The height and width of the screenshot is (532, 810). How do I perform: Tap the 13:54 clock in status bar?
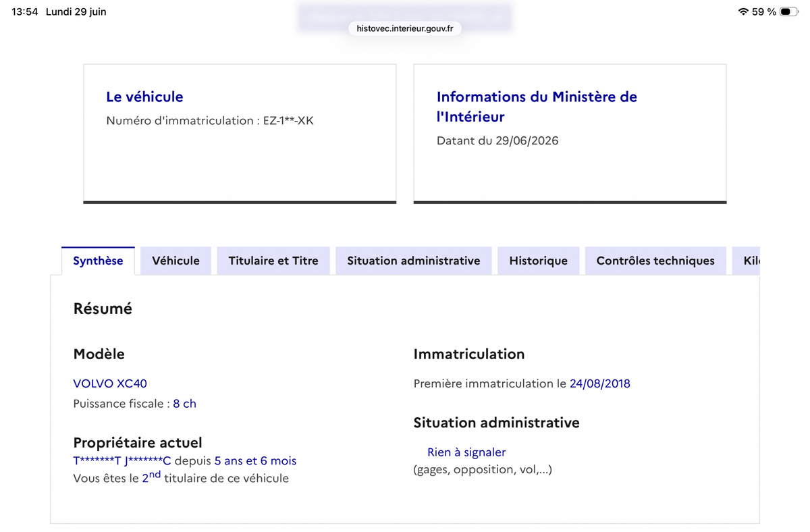(x=25, y=11)
